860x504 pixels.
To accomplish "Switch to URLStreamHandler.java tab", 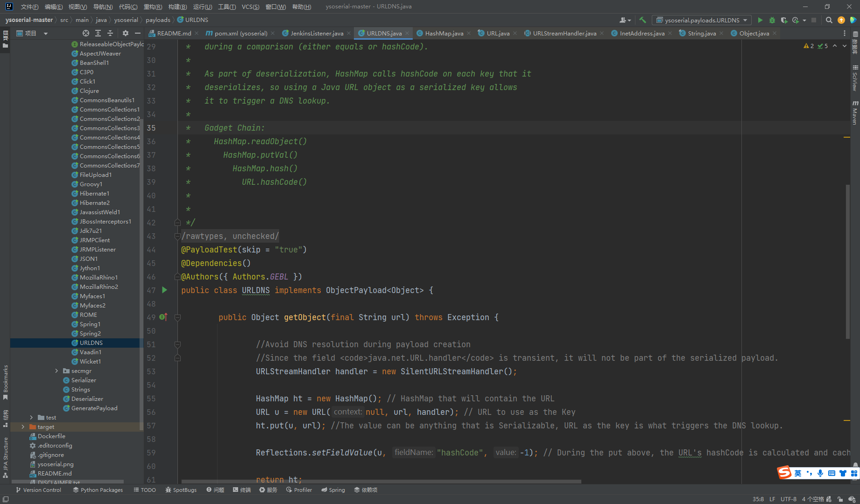I will click(x=564, y=33).
